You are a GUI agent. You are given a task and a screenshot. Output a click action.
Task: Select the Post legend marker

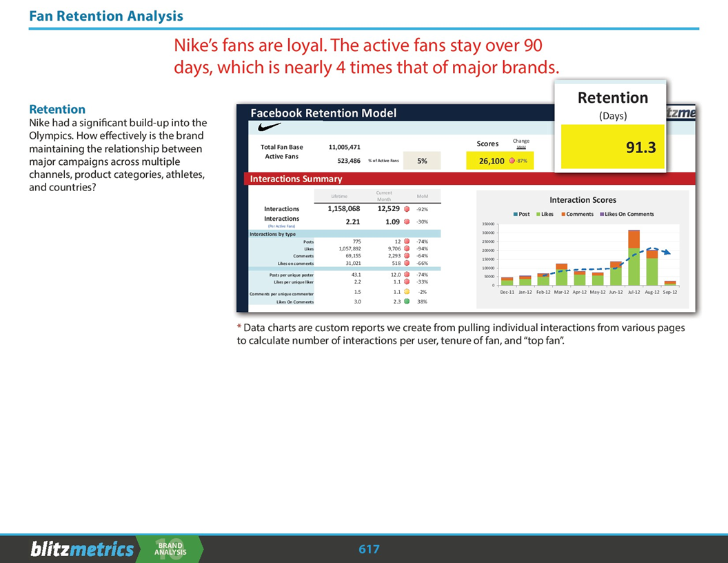pos(516,214)
